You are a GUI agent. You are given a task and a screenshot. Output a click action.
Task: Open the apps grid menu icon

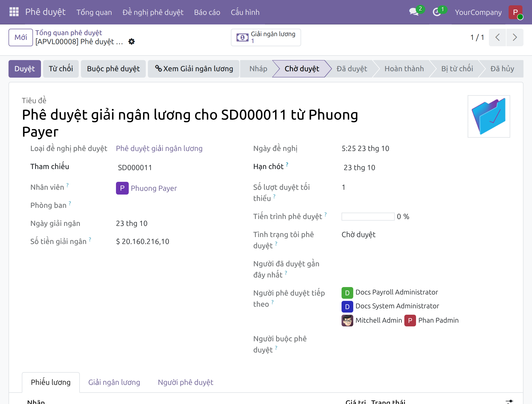pyautogui.click(x=14, y=12)
